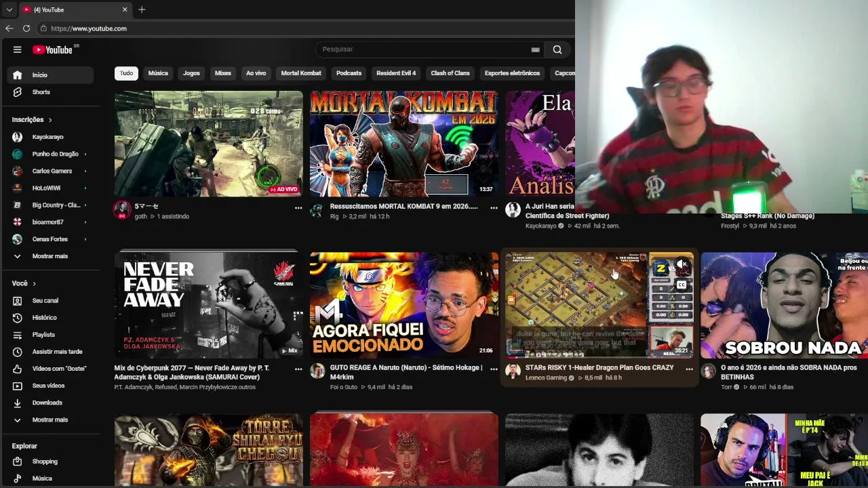Open a new browser tab
Viewport: 868px width, 488px height.
(x=142, y=9)
